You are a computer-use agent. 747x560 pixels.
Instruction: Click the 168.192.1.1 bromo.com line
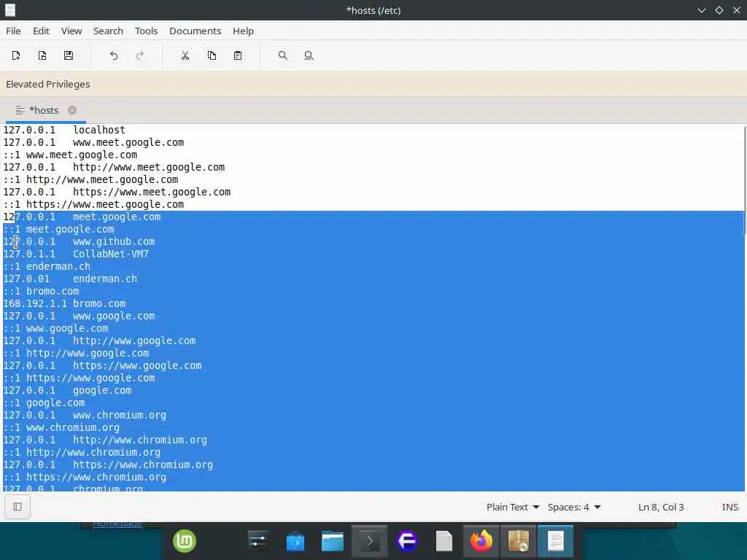point(64,303)
